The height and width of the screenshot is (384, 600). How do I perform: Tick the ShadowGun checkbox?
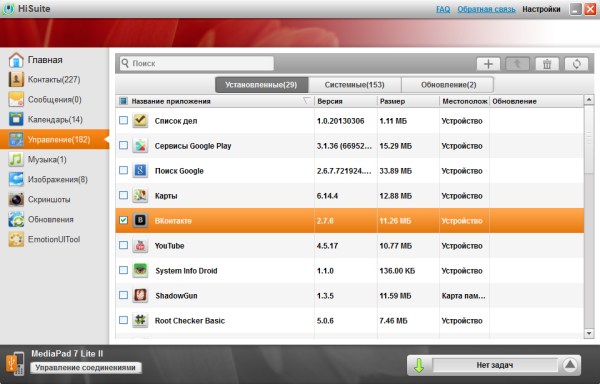123,295
